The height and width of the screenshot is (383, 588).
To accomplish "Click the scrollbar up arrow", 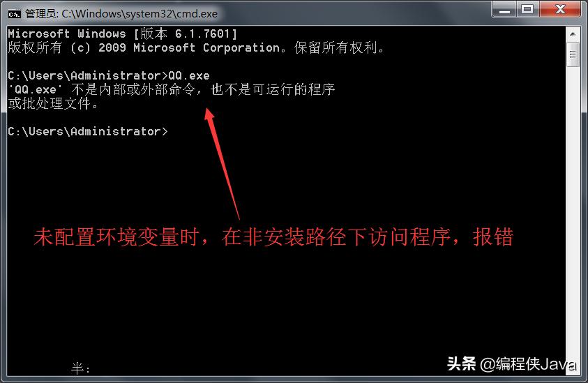I will (x=573, y=33).
